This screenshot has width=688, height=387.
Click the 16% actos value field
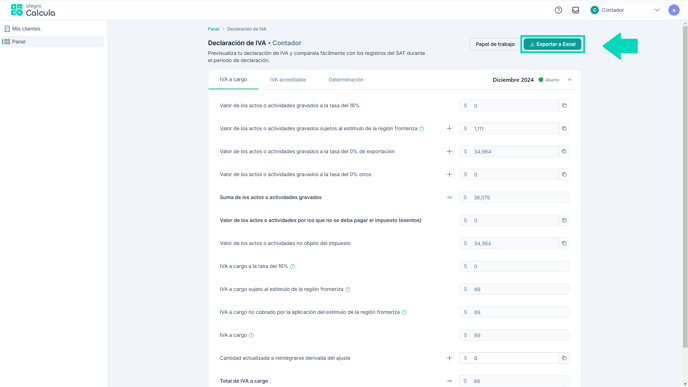(x=509, y=106)
